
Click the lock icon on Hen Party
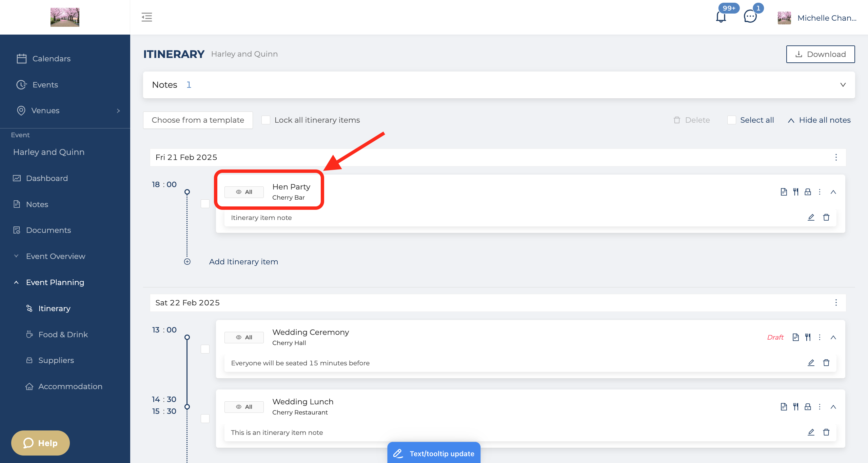click(x=808, y=192)
